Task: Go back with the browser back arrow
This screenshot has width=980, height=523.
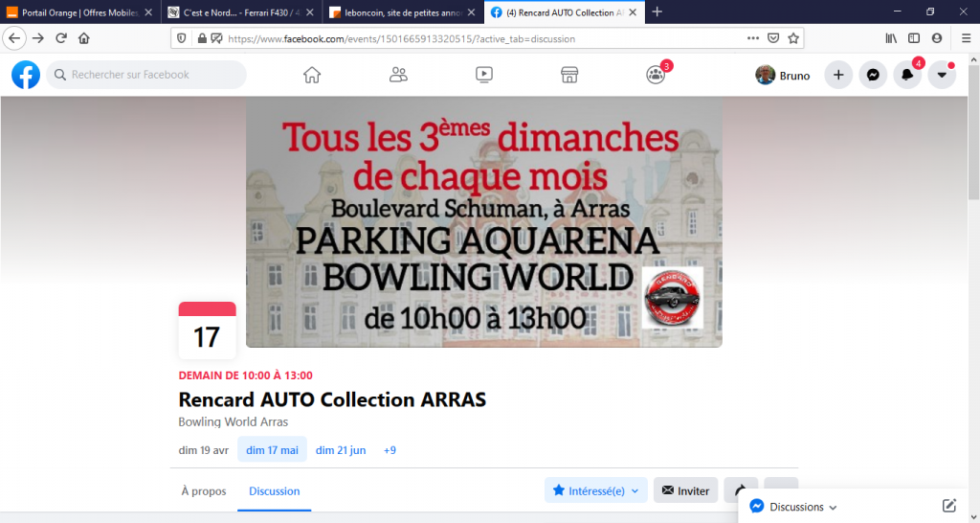Action: pyautogui.click(x=14, y=38)
